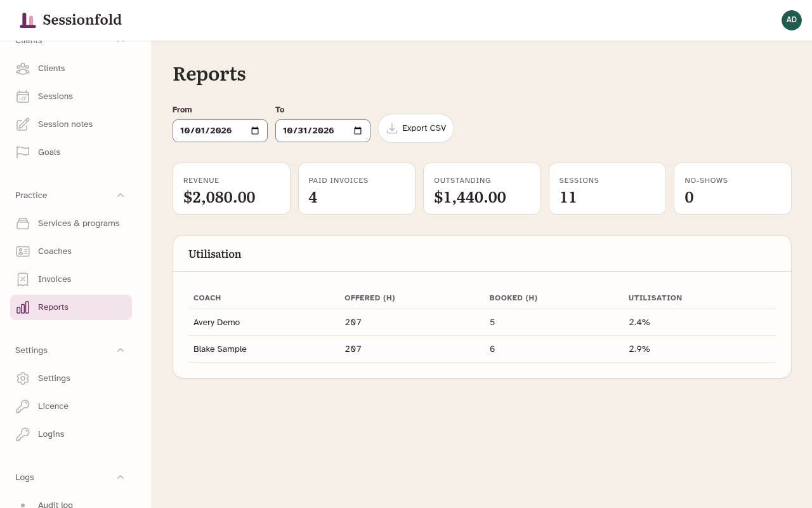This screenshot has width=812, height=508.
Task: Click the Sessions calendar icon
Action: click(x=23, y=97)
